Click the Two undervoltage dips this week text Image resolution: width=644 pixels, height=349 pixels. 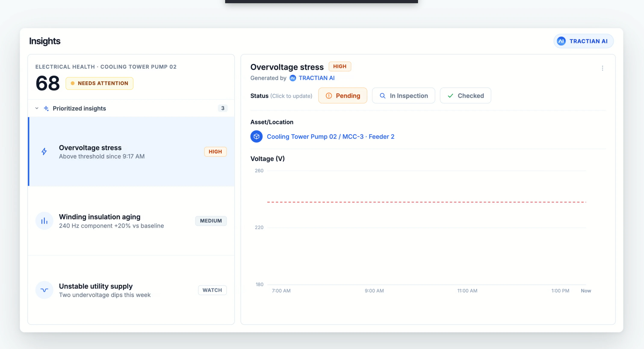[x=105, y=295]
